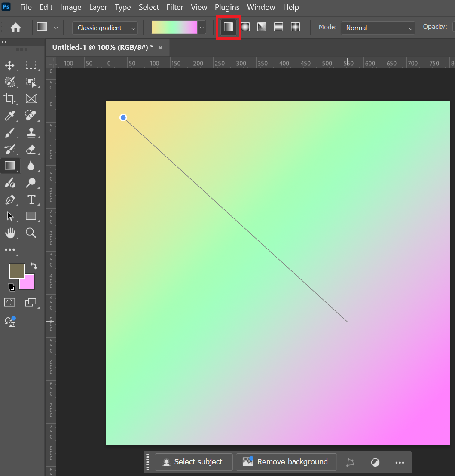Open the Plugins menu
This screenshot has height=476, width=455.
point(227,7)
